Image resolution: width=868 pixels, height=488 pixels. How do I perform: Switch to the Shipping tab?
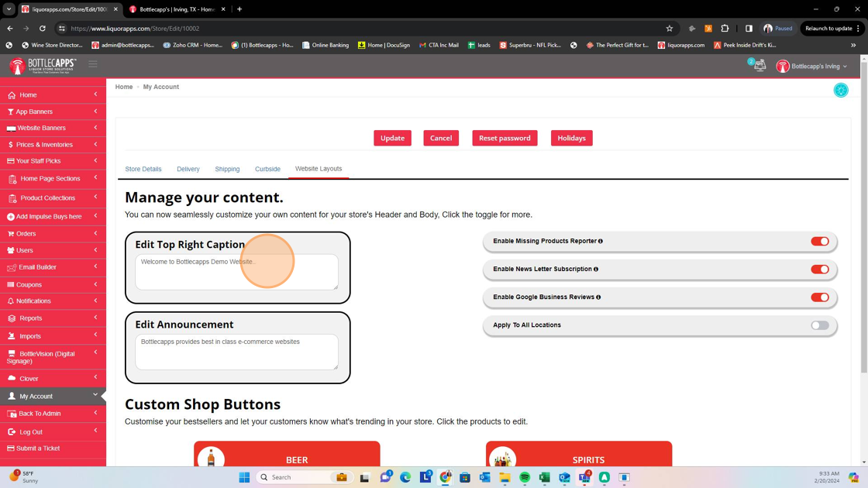[x=228, y=169]
